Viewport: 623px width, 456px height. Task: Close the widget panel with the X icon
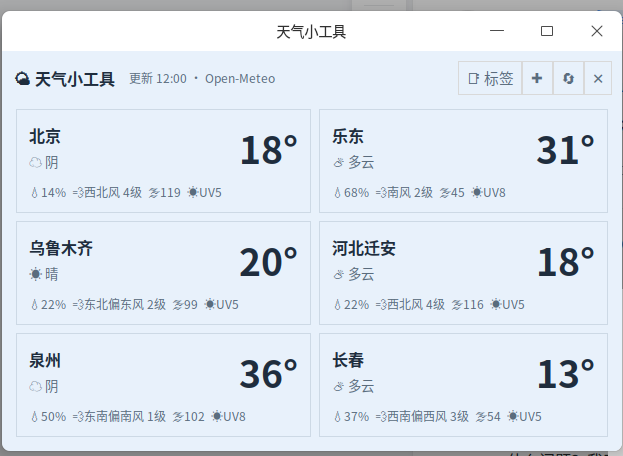tap(598, 78)
